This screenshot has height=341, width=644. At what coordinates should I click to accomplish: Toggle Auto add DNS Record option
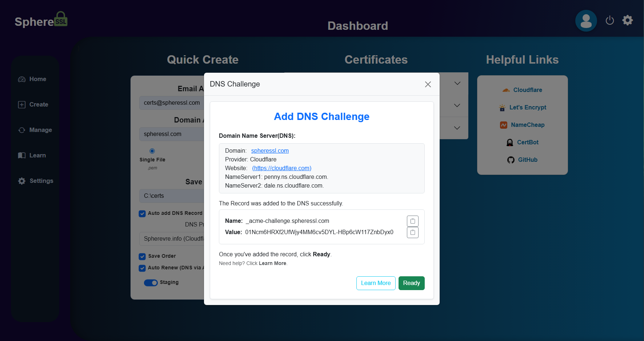click(x=142, y=213)
